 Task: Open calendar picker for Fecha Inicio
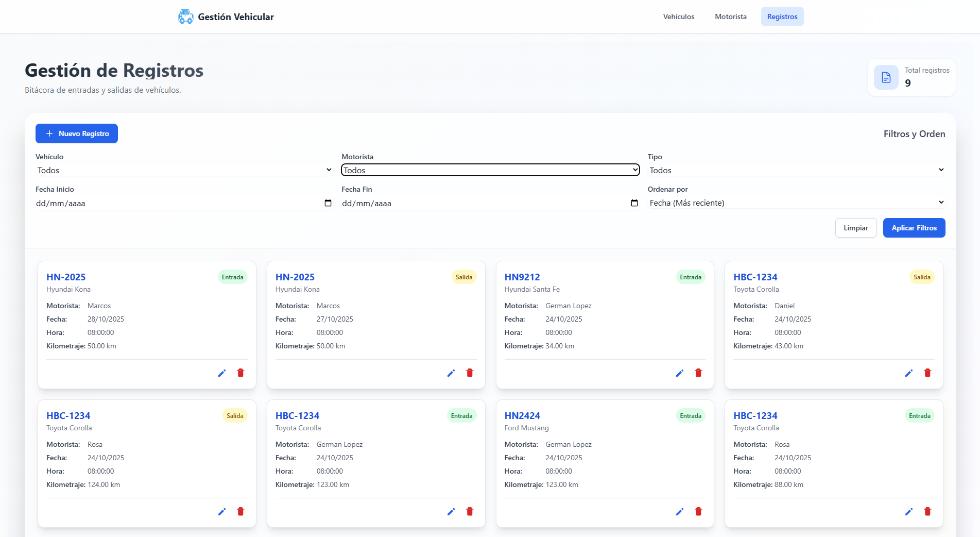tap(328, 203)
